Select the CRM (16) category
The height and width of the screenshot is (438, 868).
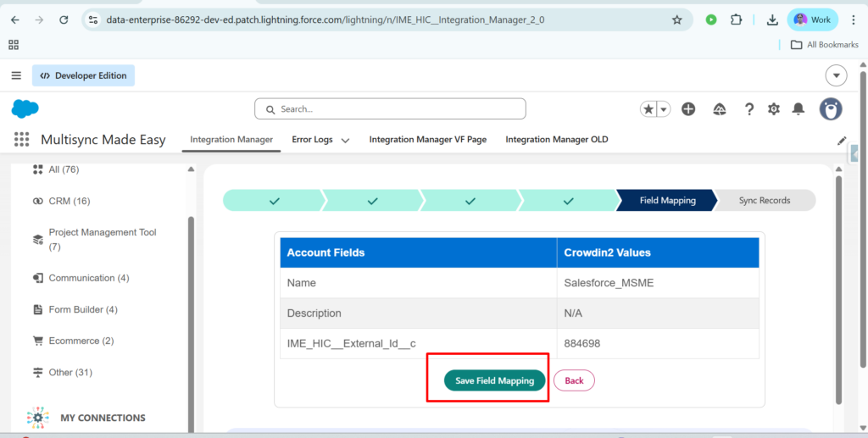pos(61,201)
